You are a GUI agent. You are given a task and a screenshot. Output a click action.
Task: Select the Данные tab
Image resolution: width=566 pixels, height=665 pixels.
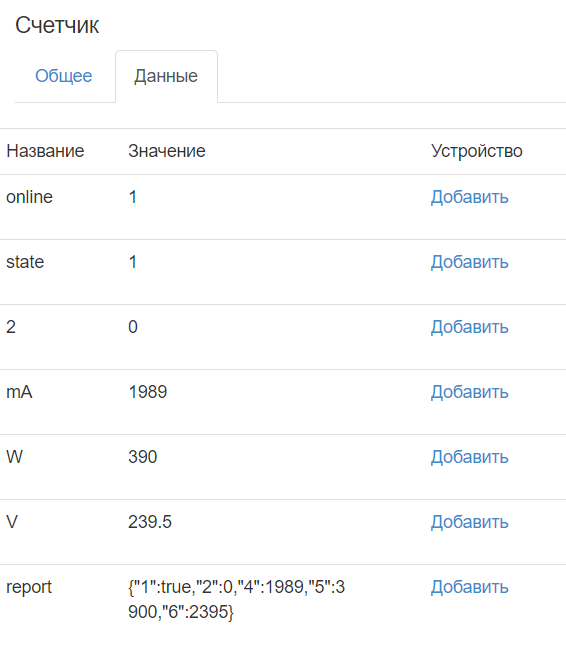pyautogui.click(x=166, y=76)
